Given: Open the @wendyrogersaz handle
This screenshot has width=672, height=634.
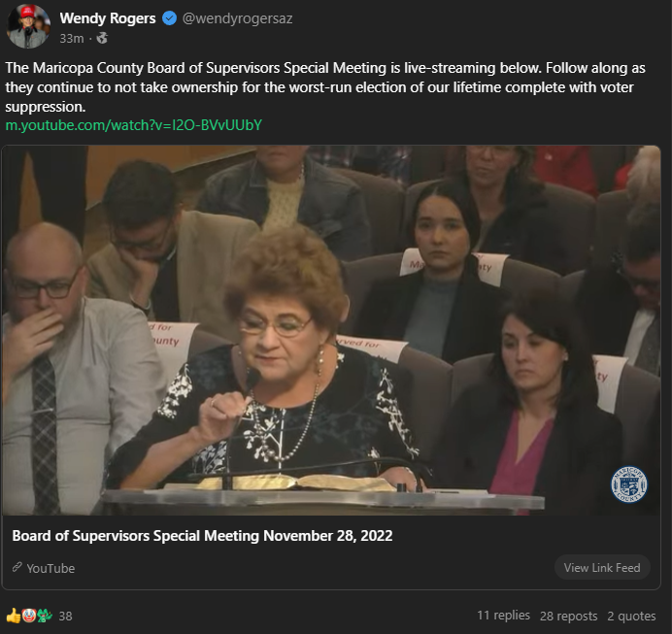Looking at the screenshot, I should pos(237,18).
